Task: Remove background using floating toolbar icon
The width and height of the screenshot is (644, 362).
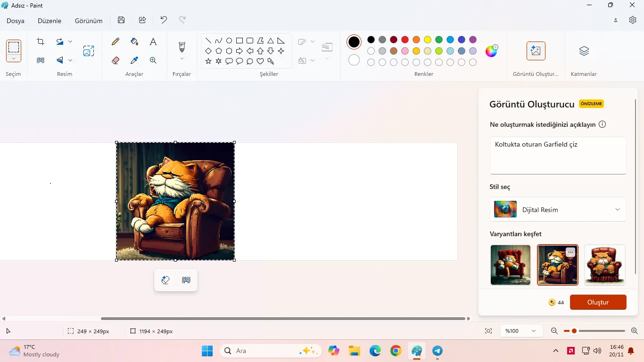Action: pyautogui.click(x=186, y=280)
